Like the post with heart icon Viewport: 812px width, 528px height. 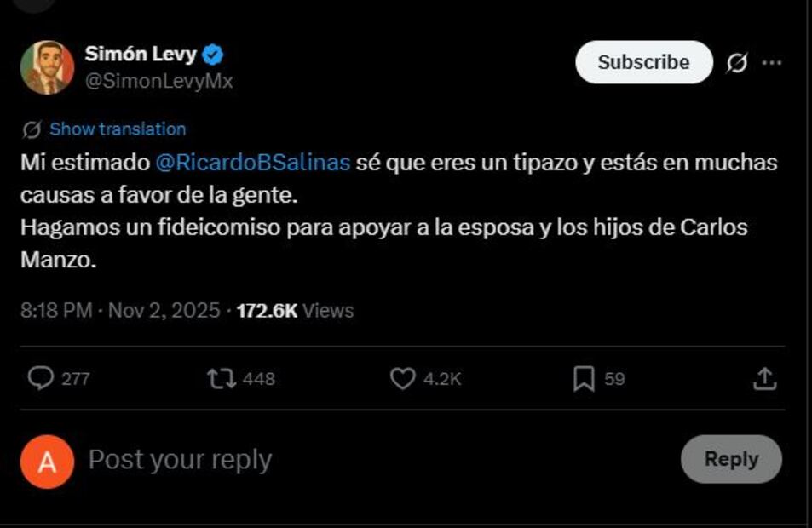(x=402, y=378)
